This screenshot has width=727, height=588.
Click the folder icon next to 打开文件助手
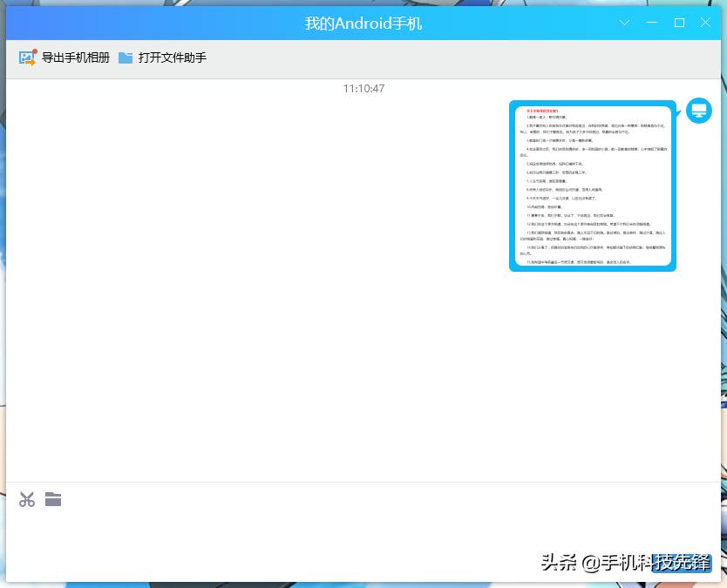pyautogui.click(x=125, y=58)
